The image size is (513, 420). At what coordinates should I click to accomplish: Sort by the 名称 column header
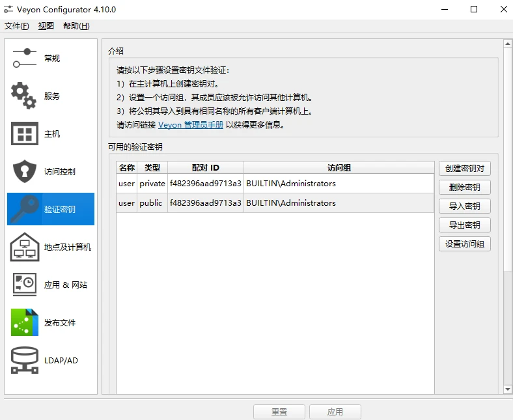pyautogui.click(x=127, y=167)
